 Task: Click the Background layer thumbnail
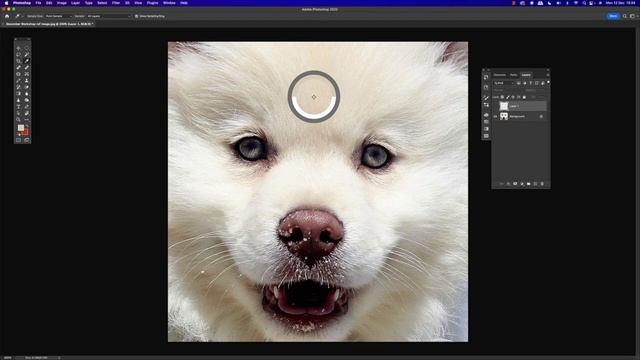point(504,116)
